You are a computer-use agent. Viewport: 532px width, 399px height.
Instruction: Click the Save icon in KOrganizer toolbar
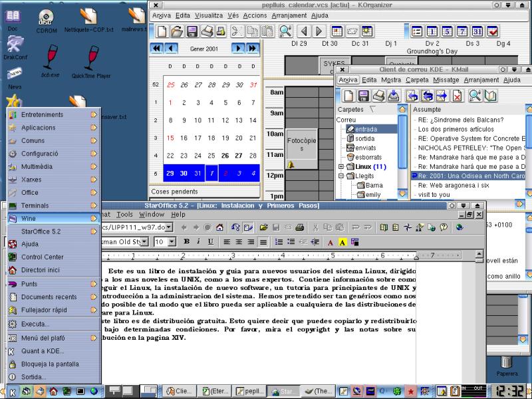click(x=192, y=31)
